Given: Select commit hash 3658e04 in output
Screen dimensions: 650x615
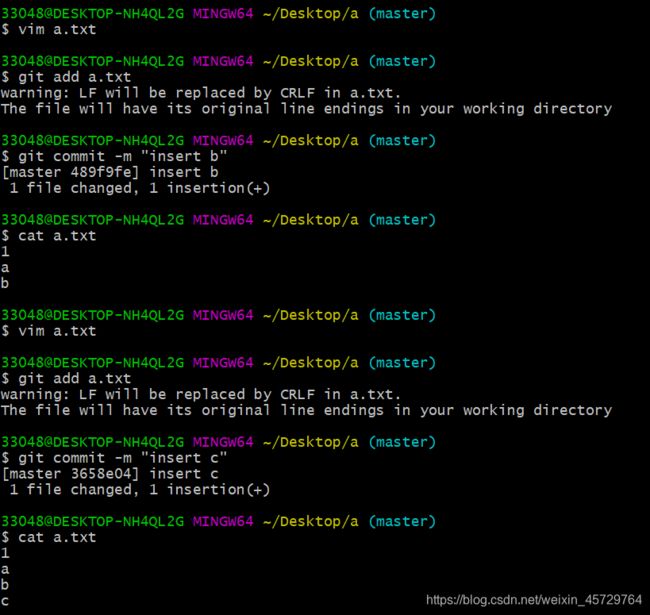Looking at the screenshot, I should coord(102,474).
